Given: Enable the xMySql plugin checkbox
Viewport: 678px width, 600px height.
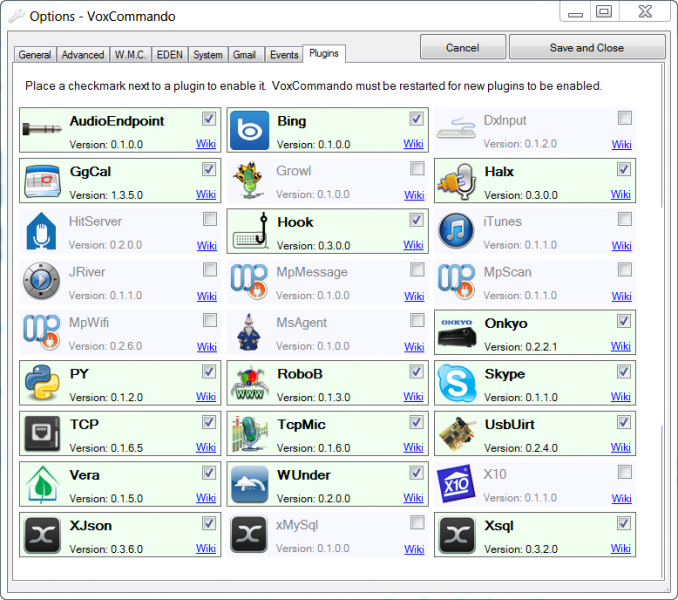Looking at the screenshot, I should pos(417,522).
